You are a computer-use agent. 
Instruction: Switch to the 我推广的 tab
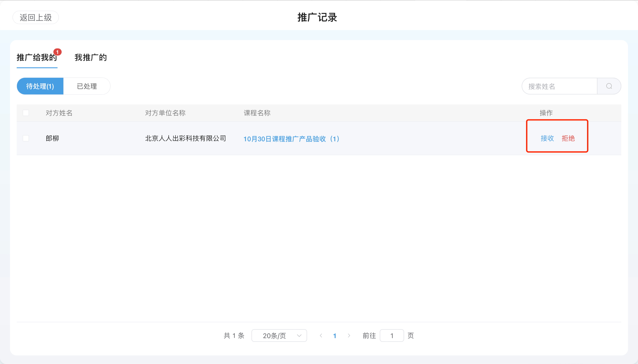click(x=91, y=58)
